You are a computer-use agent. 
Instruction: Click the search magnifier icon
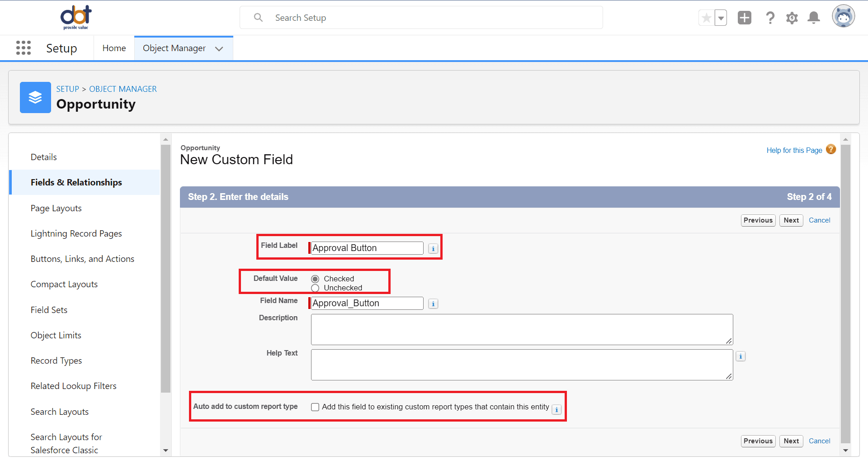pyautogui.click(x=258, y=18)
